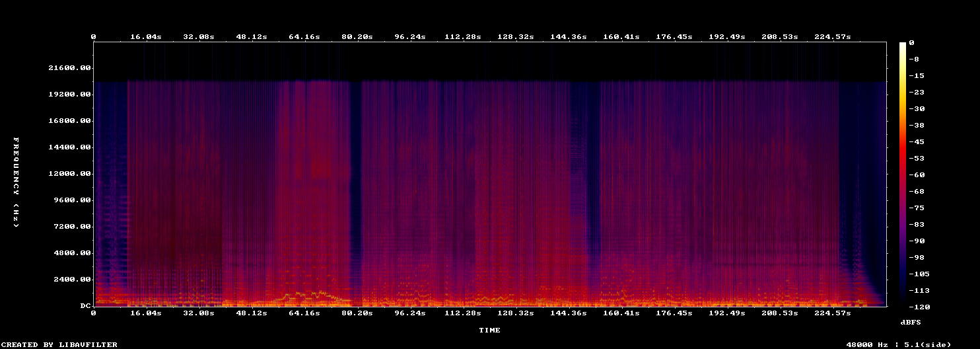This screenshot has width=980, height=349.
Task: Select the -75 dBFS scale value
Action: coord(917,208)
